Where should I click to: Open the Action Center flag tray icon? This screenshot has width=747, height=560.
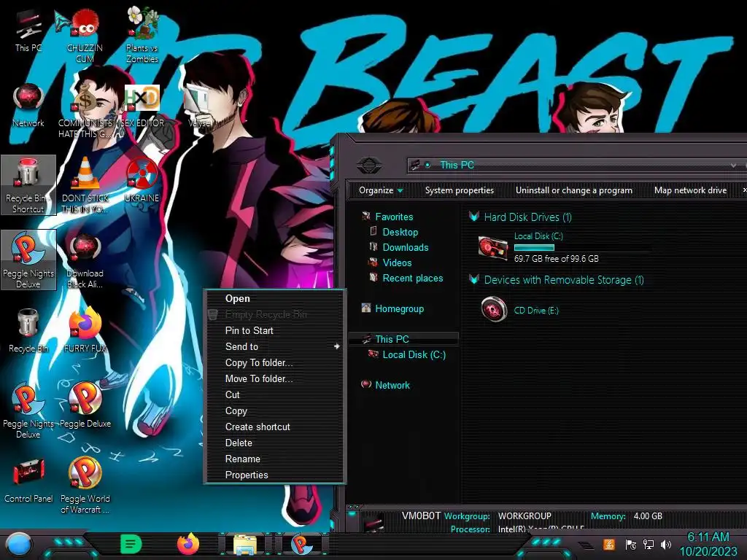[x=630, y=544]
